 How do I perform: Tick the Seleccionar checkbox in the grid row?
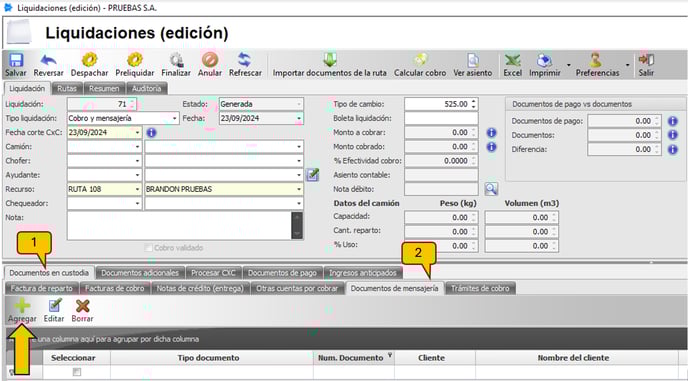76,372
